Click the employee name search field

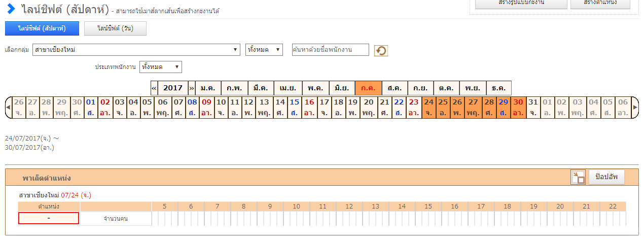pyautogui.click(x=330, y=50)
